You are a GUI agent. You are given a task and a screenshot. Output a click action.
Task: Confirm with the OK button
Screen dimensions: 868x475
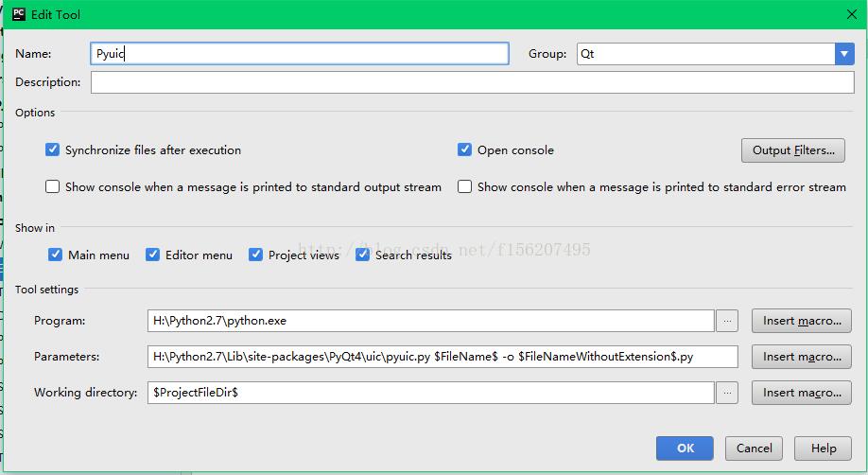pyautogui.click(x=685, y=449)
